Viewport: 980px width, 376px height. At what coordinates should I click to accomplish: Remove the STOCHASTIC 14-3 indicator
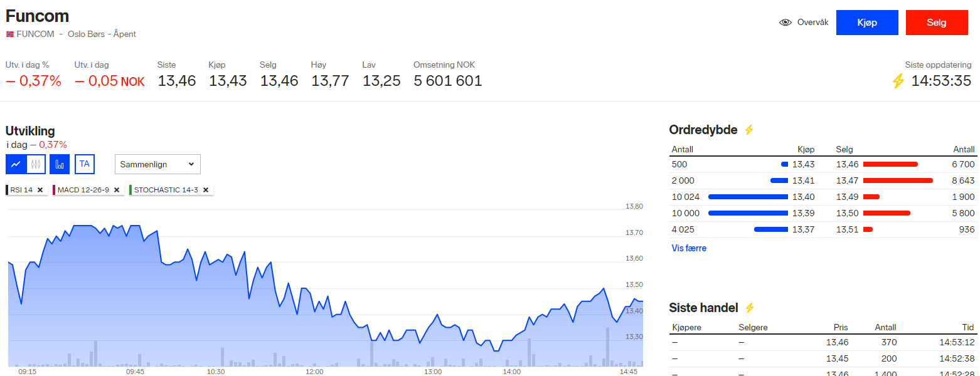coord(205,190)
